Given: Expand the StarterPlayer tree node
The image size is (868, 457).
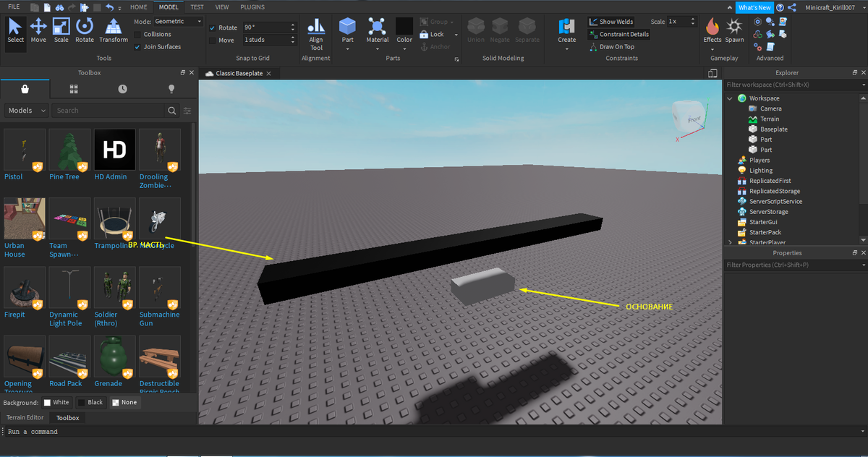Looking at the screenshot, I should tap(730, 242).
